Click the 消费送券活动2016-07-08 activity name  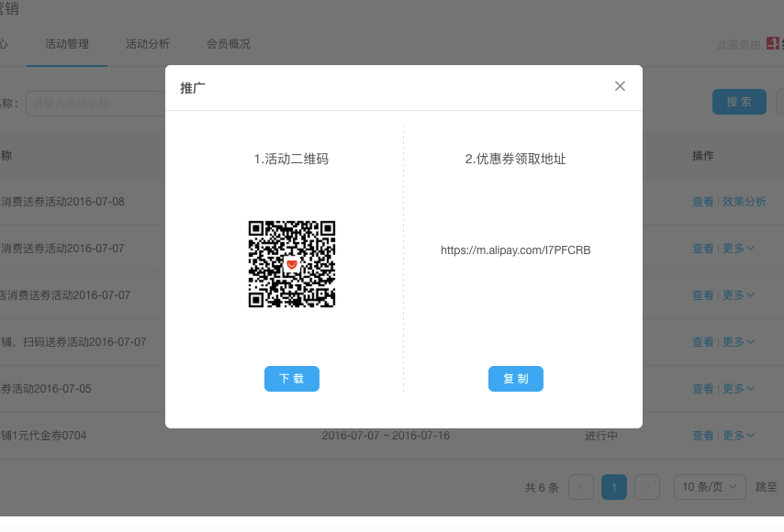point(62,202)
